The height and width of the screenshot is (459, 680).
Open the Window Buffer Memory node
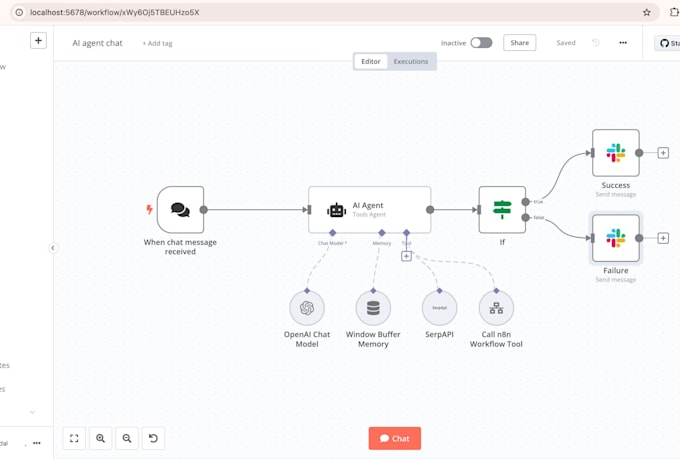[x=373, y=308]
